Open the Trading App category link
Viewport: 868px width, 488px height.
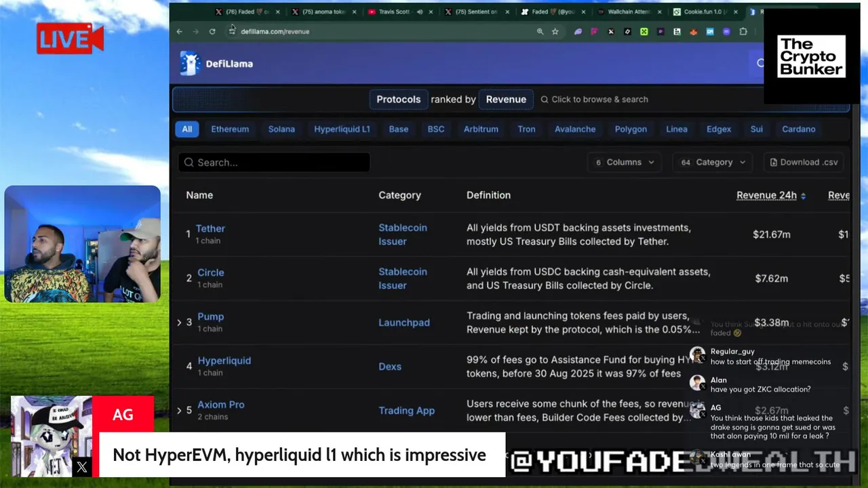pos(407,411)
